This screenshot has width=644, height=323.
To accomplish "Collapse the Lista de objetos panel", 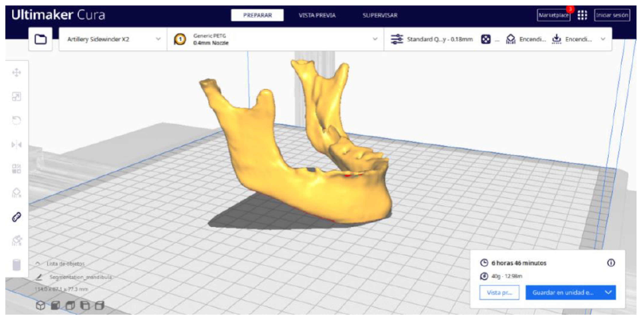I will point(38,263).
